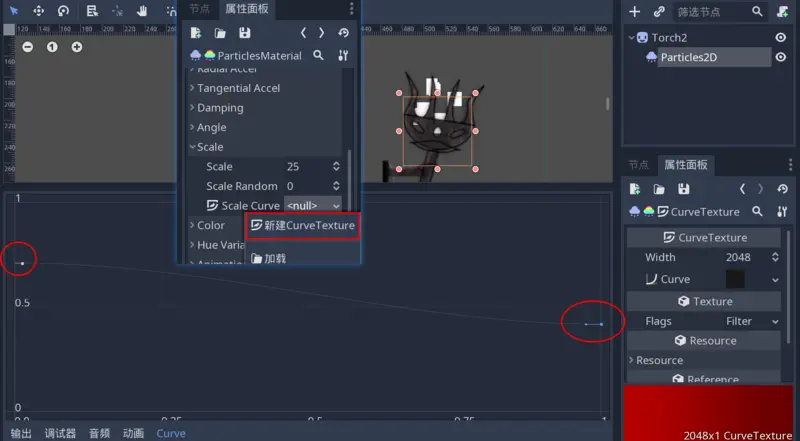
Task: Add a new node with plus icon
Action: click(x=634, y=11)
